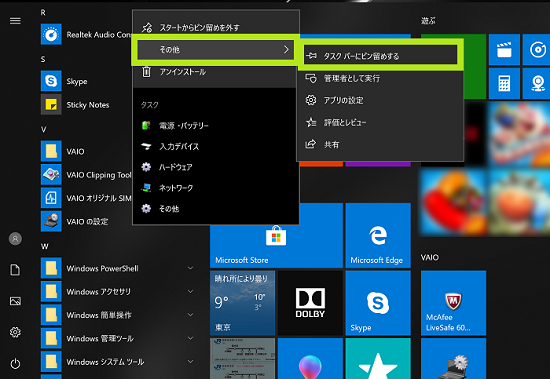Viewport: 550px width, 379px height.
Task: Open the hamburger menu in Start
Action: [15, 21]
